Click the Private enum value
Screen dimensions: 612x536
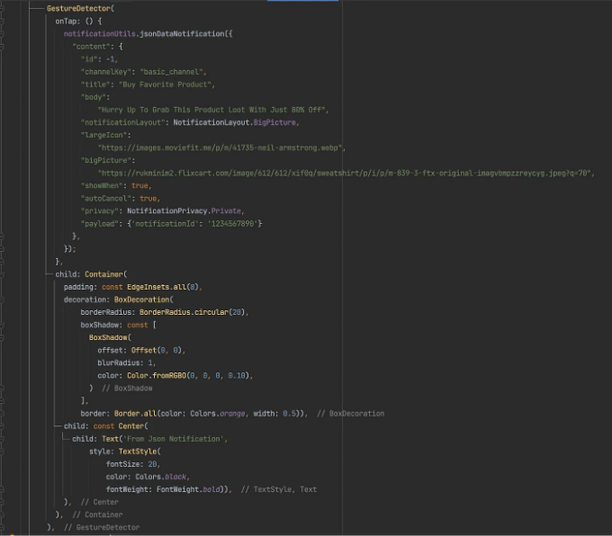226,211
